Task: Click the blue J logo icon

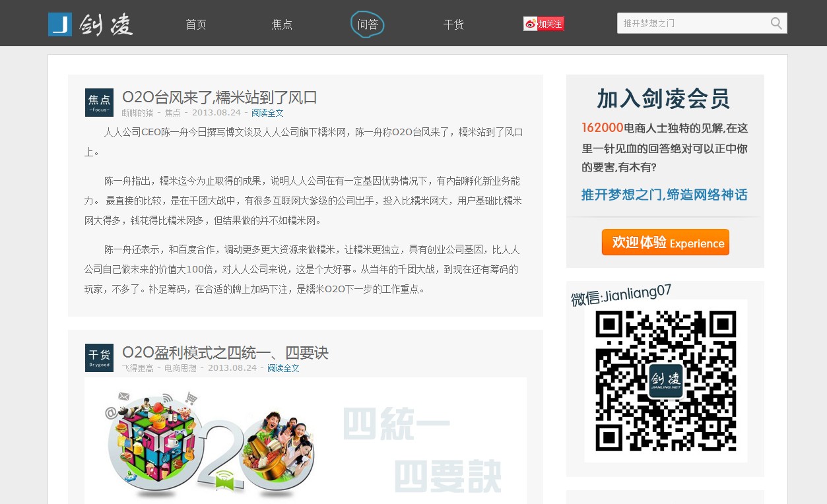Action: 60,24
